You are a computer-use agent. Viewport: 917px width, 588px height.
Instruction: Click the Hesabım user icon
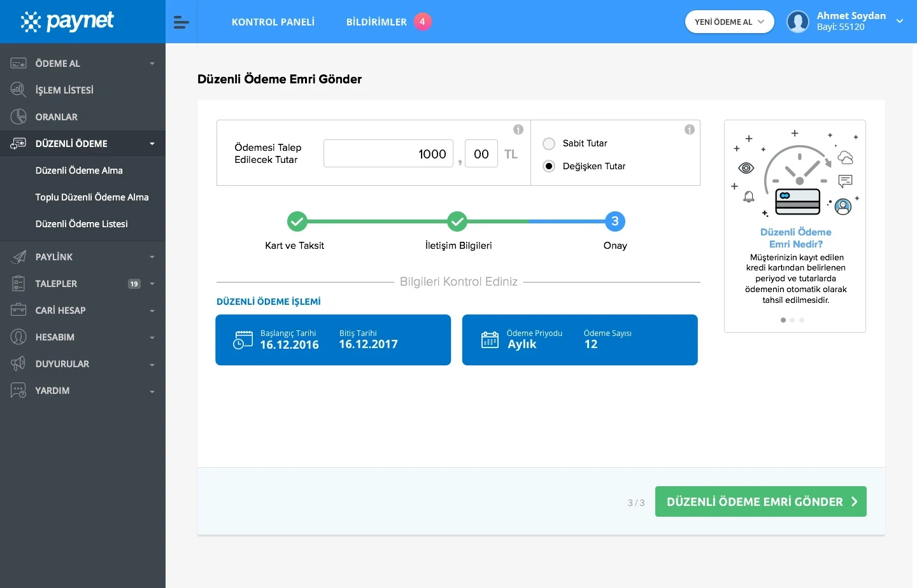pos(18,337)
